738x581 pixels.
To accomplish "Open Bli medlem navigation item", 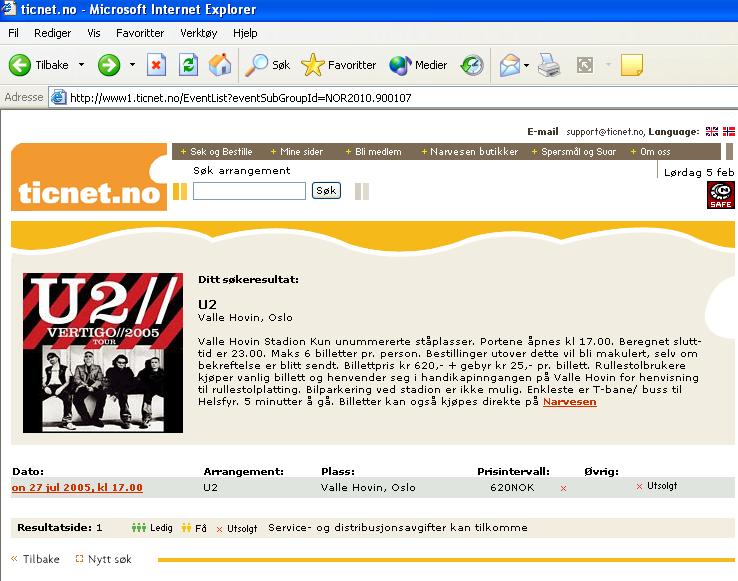I will coord(374,152).
